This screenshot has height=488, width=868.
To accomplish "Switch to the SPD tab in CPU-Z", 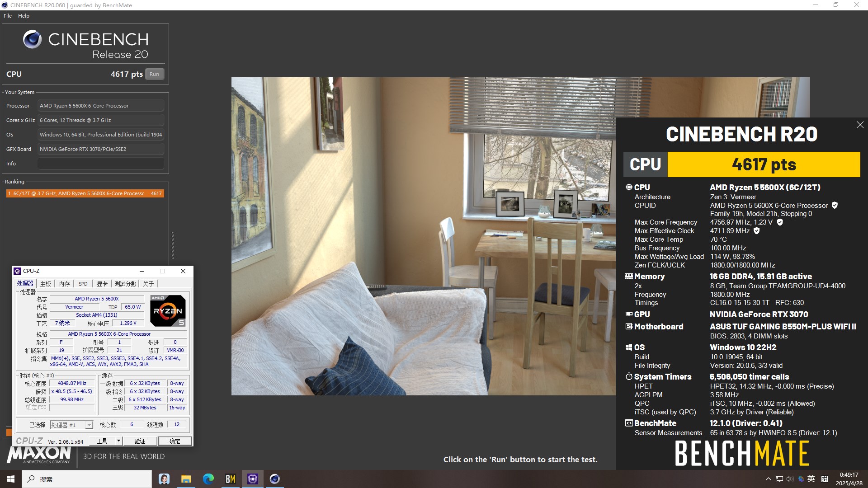I will point(83,284).
